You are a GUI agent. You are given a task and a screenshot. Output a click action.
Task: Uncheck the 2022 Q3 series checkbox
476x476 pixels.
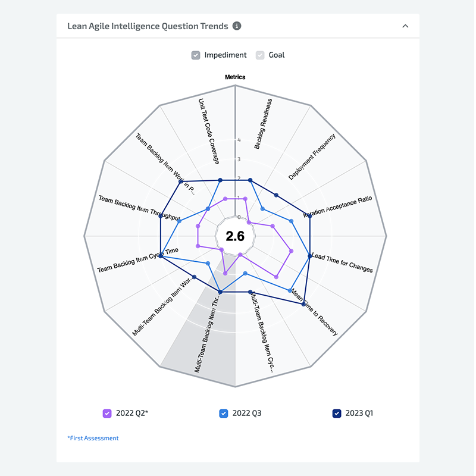click(224, 413)
